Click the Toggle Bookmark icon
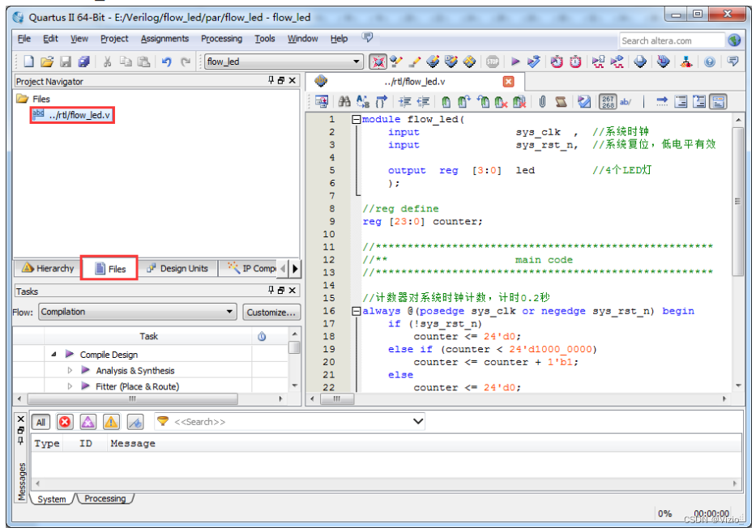Viewport: 756px width, 532px height. [x=446, y=101]
